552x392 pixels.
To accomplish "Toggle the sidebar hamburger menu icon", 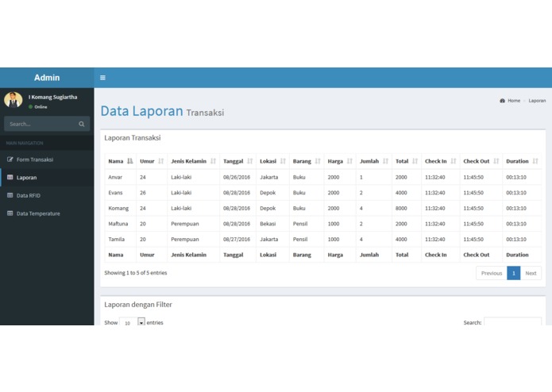I will tap(102, 78).
